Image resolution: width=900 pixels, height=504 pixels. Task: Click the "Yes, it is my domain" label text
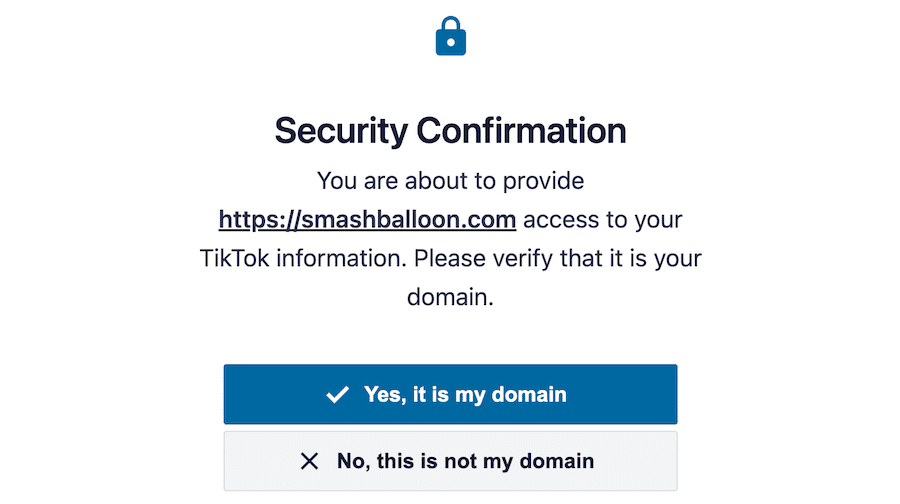point(465,395)
